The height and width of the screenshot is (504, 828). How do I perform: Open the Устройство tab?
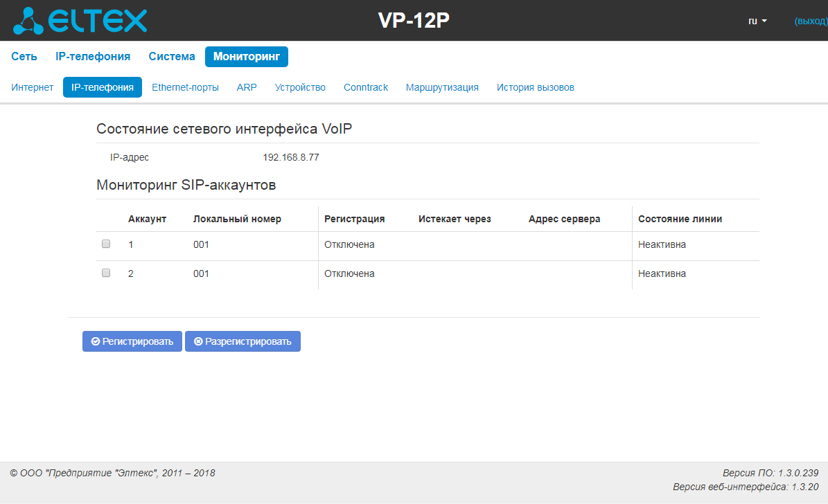coord(300,87)
